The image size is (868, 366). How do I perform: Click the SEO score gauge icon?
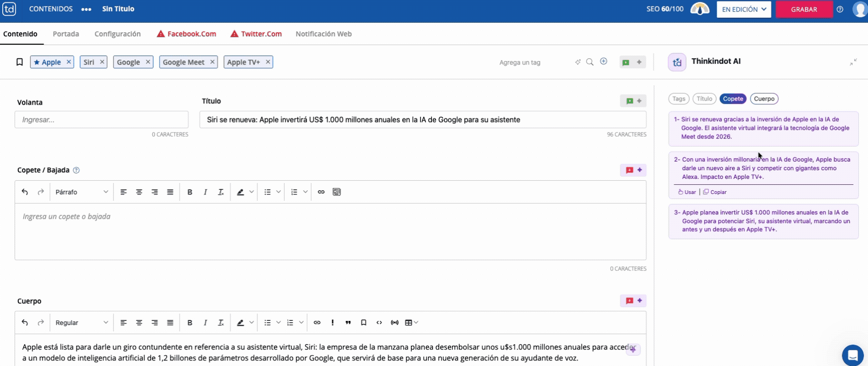tap(700, 9)
